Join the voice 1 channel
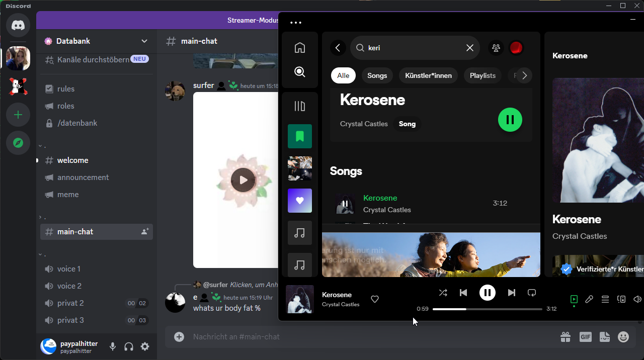644x360 pixels. (69, 269)
